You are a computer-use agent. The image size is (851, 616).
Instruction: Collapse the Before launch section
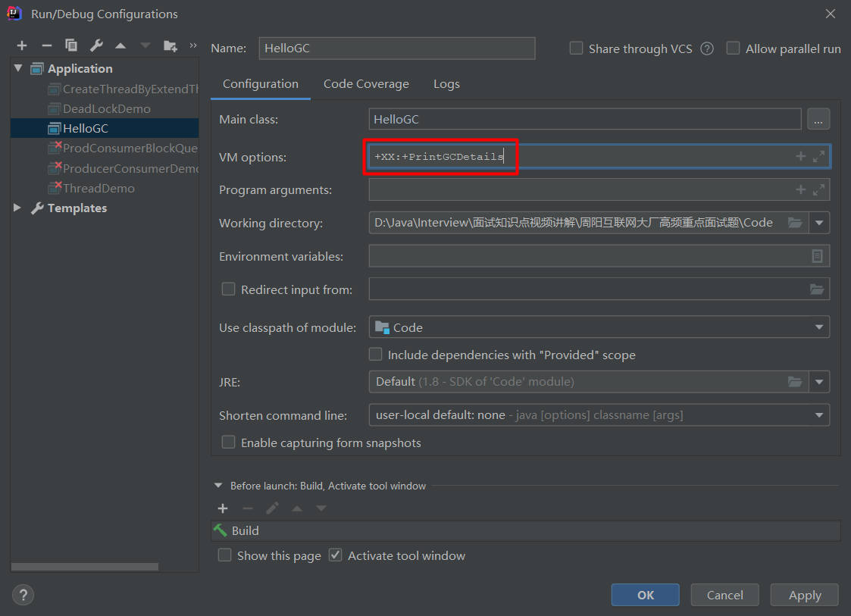tap(218, 486)
